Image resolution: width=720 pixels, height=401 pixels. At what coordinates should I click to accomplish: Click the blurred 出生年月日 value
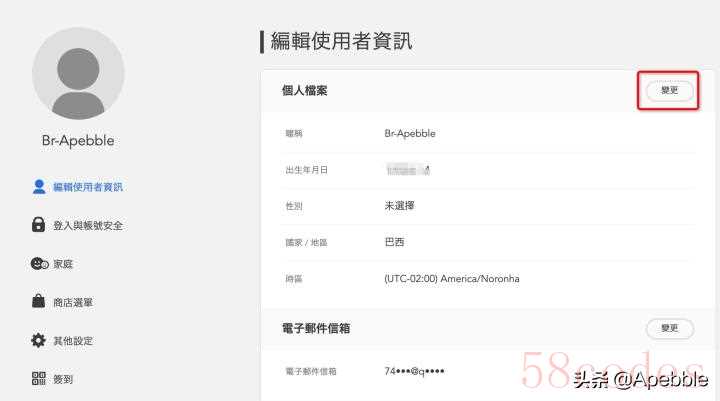pos(408,170)
